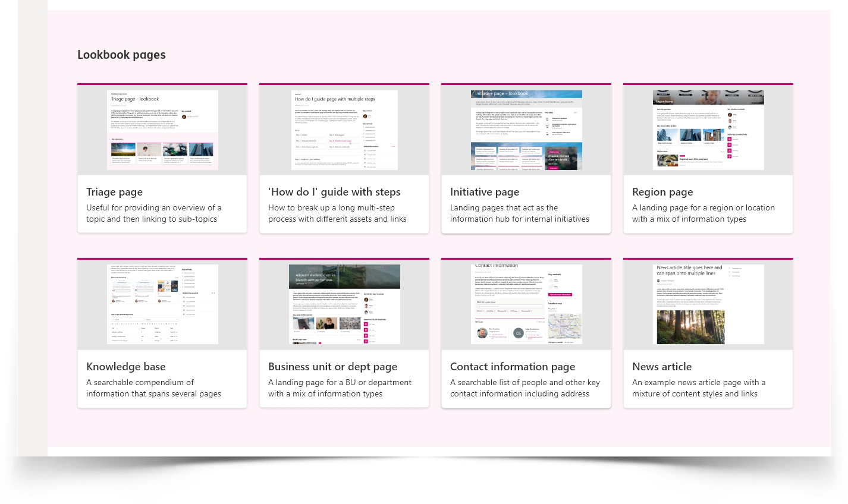The height and width of the screenshot is (504, 848).
Task: Open the Business unit or dept thumbnail
Action: click(x=344, y=304)
